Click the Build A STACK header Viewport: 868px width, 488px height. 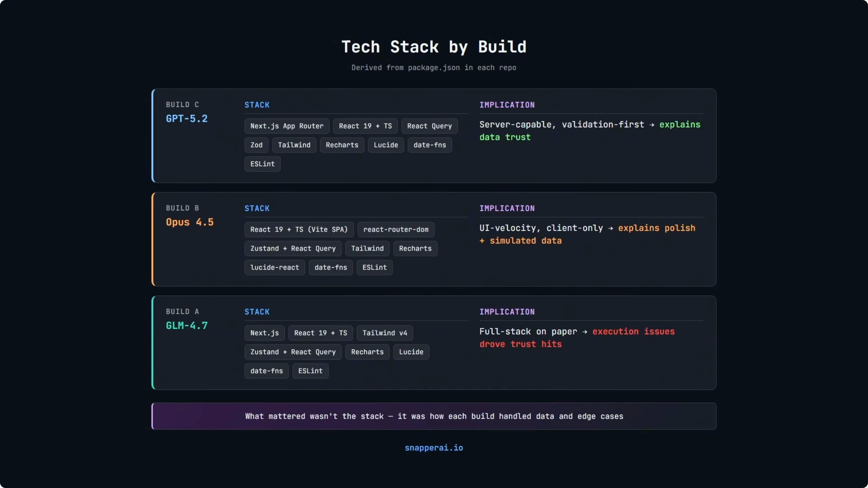(x=257, y=312)
